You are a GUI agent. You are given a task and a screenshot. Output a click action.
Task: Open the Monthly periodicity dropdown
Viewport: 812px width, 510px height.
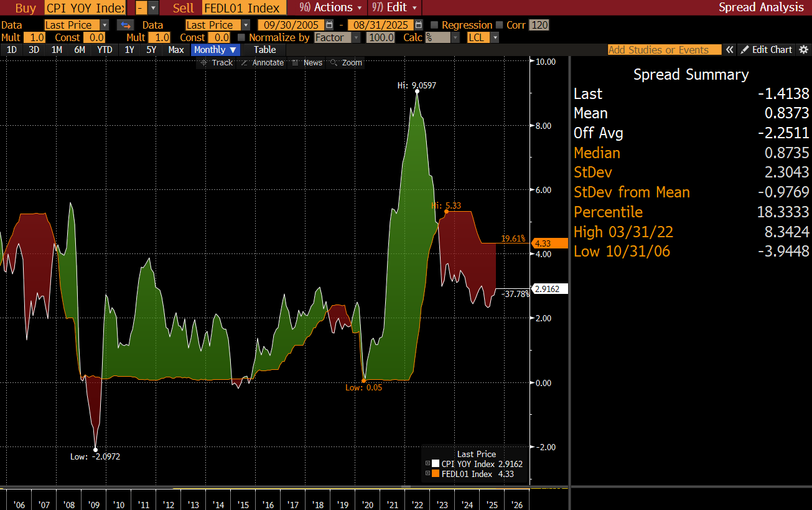tap(215, 50)
